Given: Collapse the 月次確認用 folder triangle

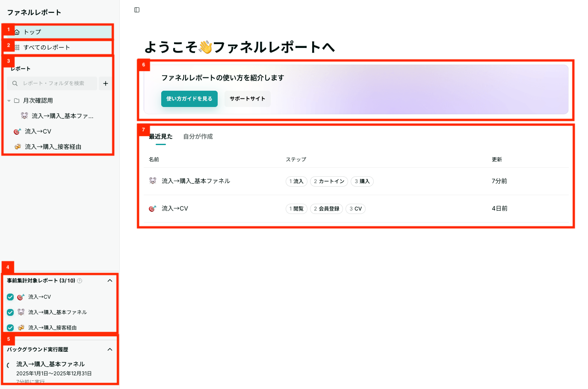Looking at the screenshot, I should (9, 101).
